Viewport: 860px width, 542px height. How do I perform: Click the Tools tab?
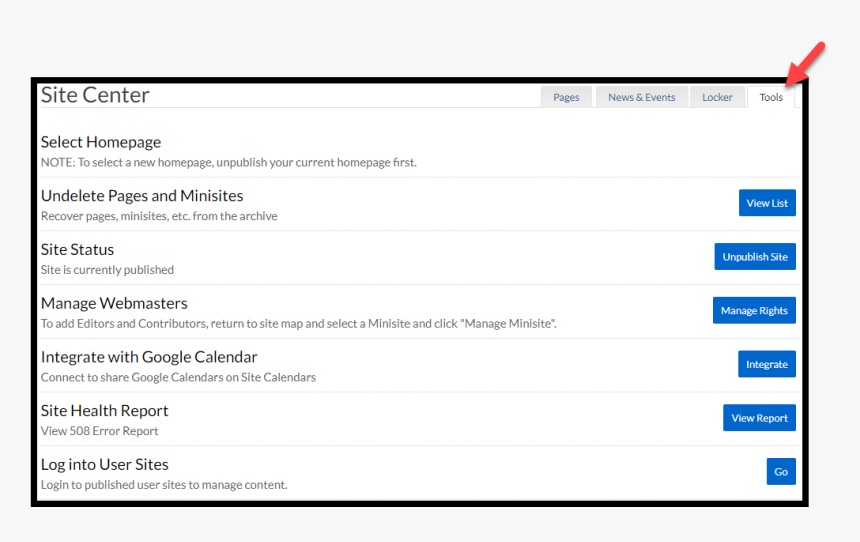click(771, 97)
